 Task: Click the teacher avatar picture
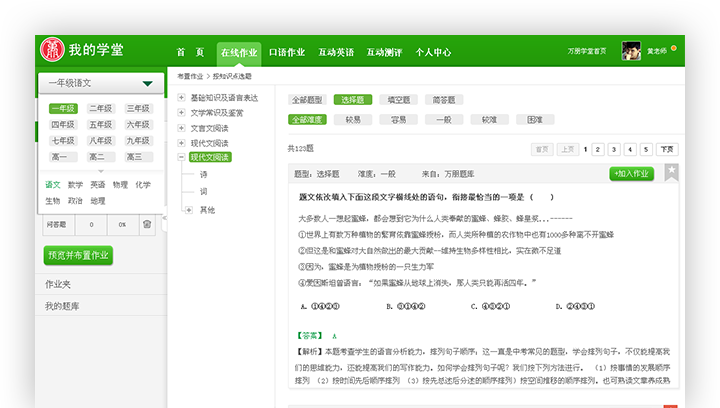631,51
